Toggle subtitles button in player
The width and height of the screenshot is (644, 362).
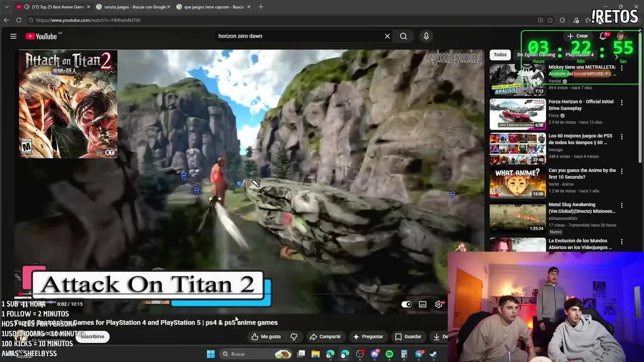423,304
